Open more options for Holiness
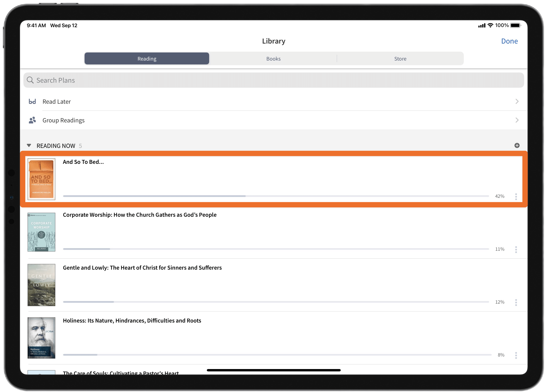Screen dimensions: 545x392 coord(516,355)
